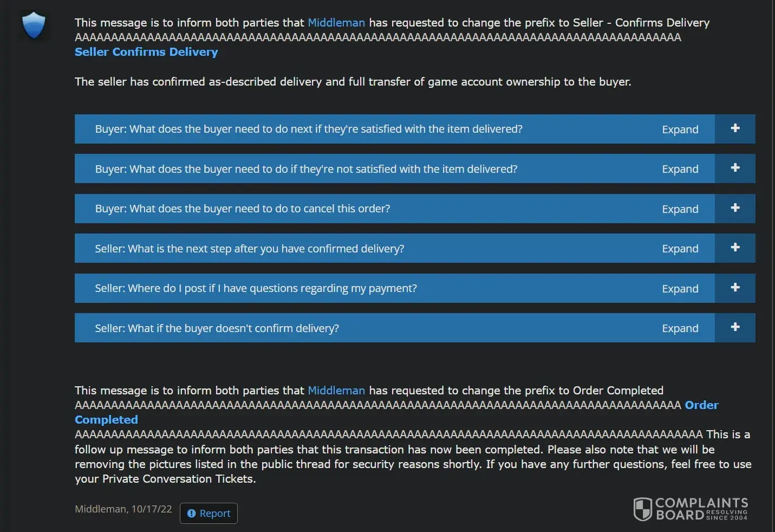
Task: Click plus icon for not satisfied question
Action: coord(735,168)
